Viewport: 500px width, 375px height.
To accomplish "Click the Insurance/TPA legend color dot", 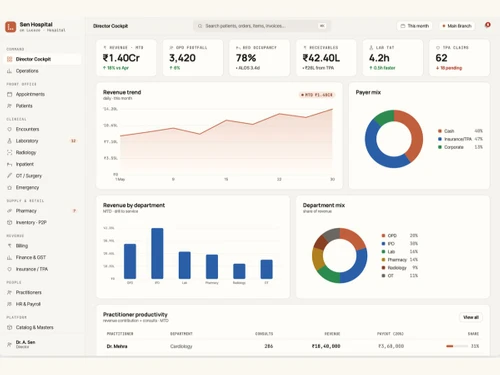I will pyautogui.click(x=440, y=139).
